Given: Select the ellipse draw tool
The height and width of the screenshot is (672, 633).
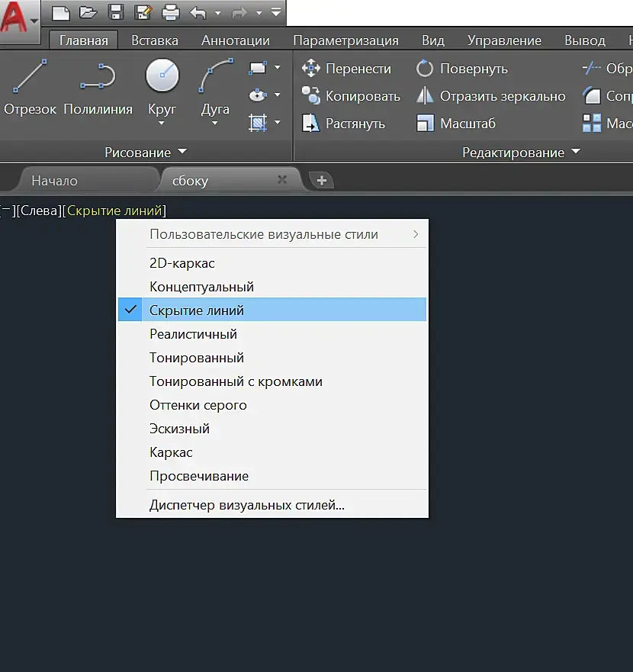Looking at the screenshot, I should pyautogui.click(x=258, y=95).
